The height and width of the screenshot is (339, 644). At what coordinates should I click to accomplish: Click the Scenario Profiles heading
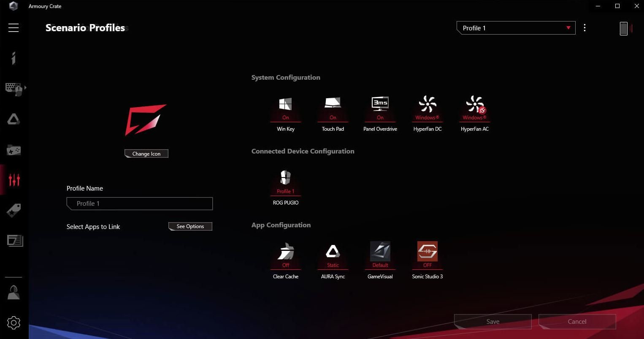[x=85, y=28]
